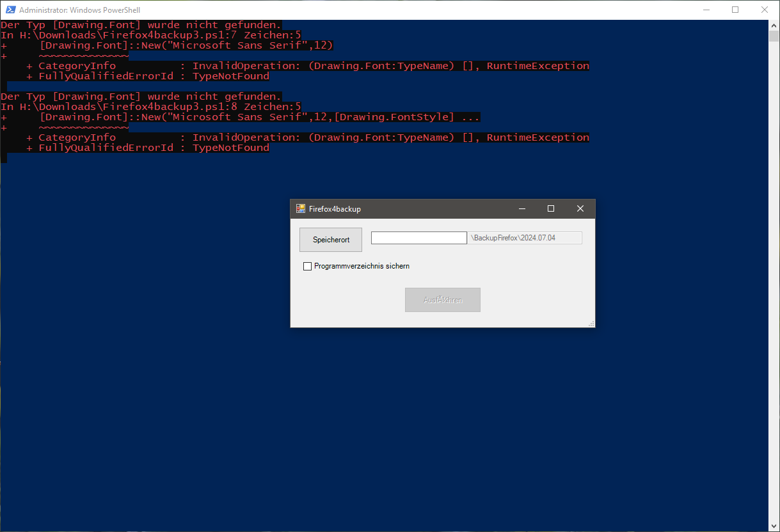
Task: Click PowerShell scrollbar up arrow
Action: (x=774, y=24)
